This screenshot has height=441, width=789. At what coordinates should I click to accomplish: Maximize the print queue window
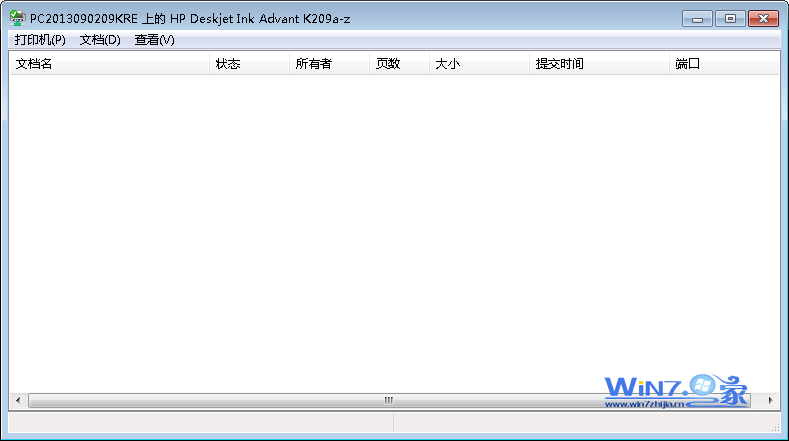730,19
